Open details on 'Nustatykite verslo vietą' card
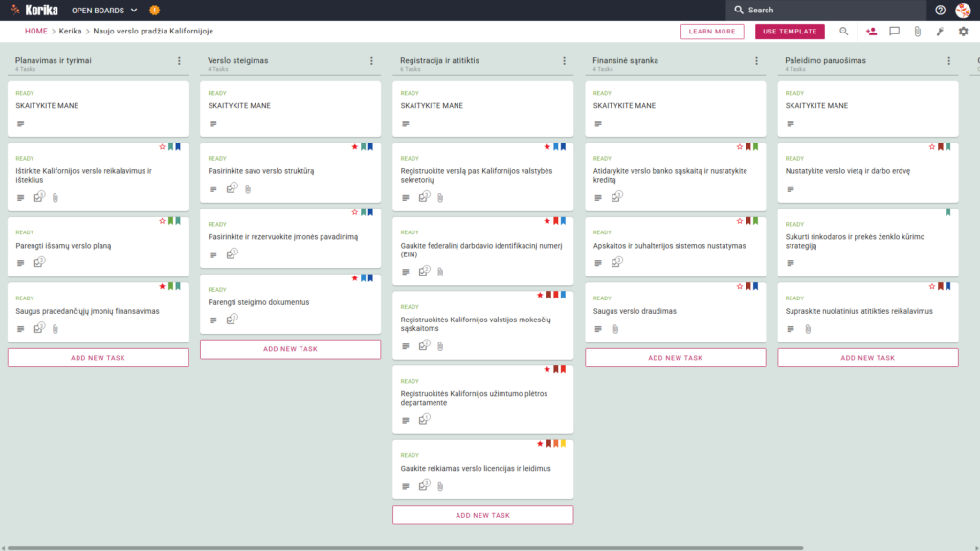 [791, 189]
